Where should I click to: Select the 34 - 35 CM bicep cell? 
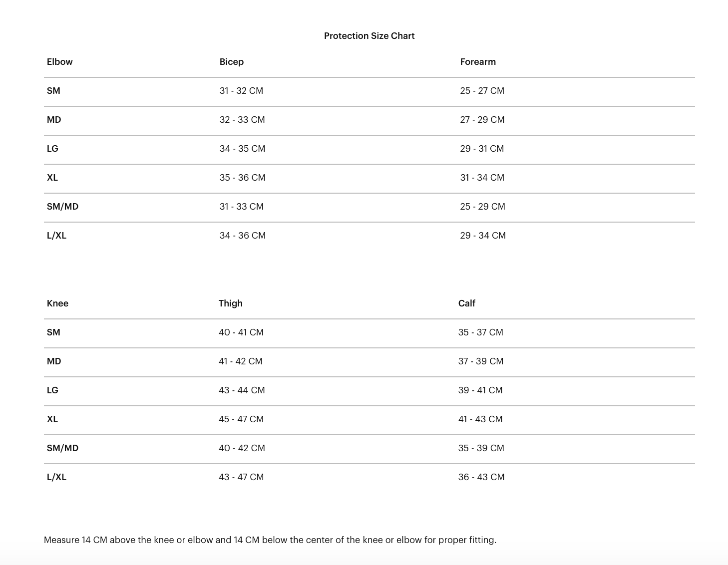click(242, 149)
